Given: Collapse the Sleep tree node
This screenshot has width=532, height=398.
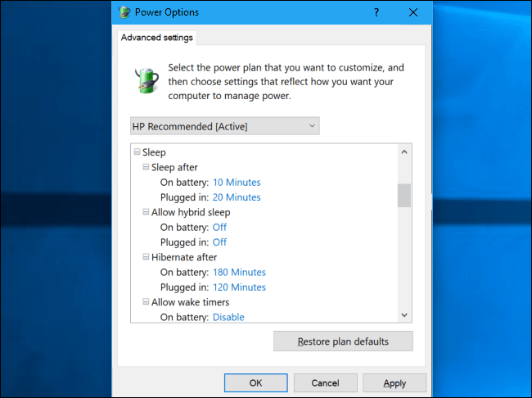Looking at the screenshot, I should pos(137,152).
